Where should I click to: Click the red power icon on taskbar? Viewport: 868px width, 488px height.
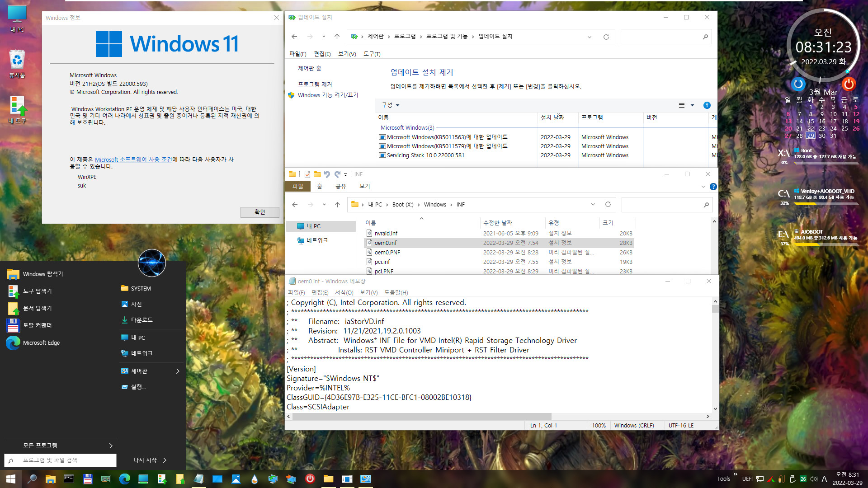click(310, 479)
